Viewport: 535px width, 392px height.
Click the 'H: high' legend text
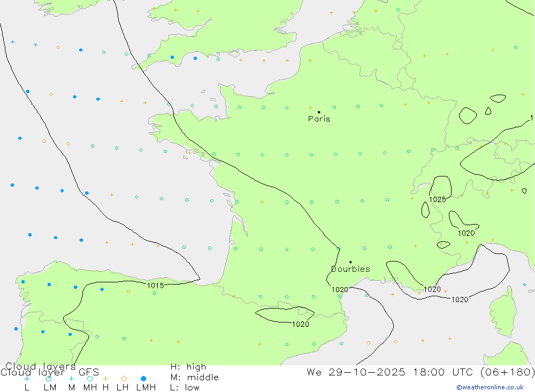click(x=188, y=367)
